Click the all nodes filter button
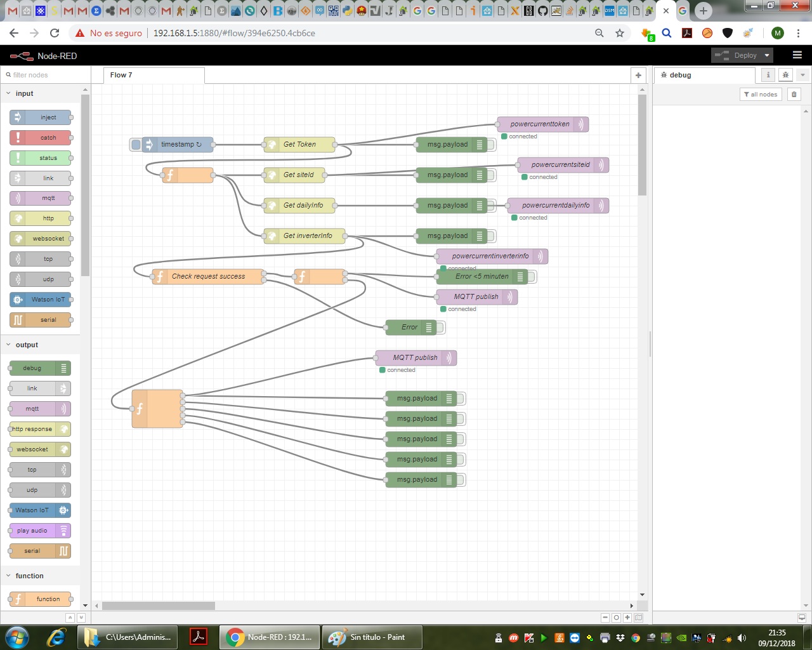This screenshot has width=812, height=650. pyautogui.click(x=761, y=95)
